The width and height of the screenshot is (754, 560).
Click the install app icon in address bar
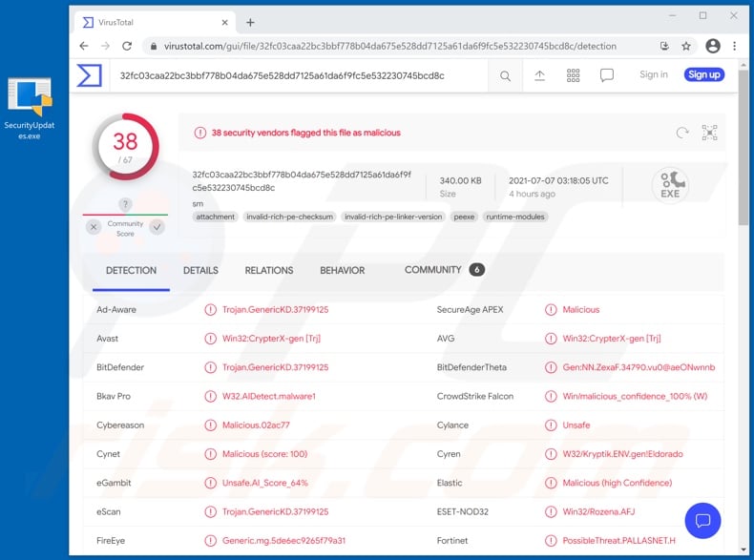point(664,46)
